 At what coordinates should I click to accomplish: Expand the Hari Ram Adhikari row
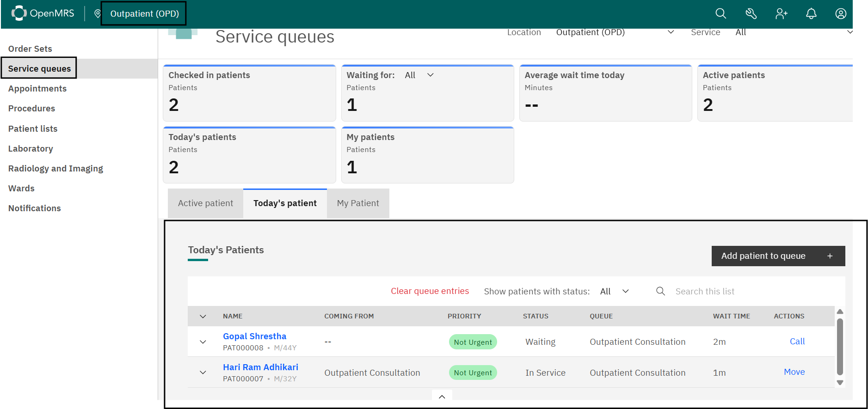(203, 372)
